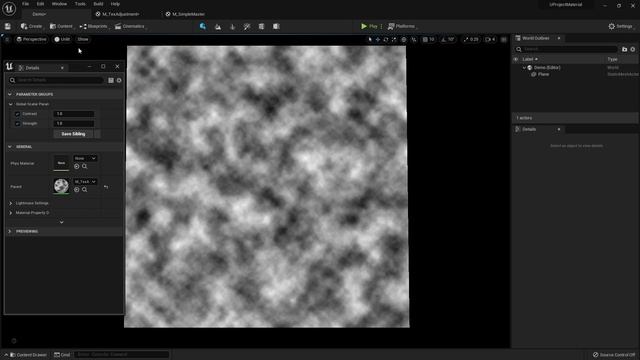
Task: Open the Help menu
Action: point(116,4)
